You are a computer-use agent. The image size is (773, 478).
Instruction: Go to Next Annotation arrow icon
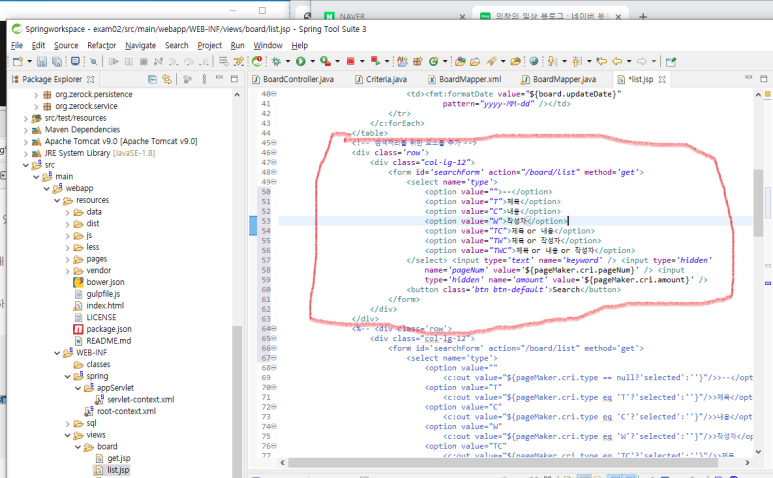pos(552,62)
